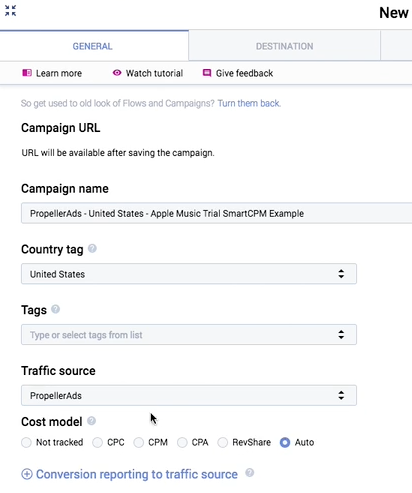Select the CPC cost model radio
This screenshot has width=412, height=493.
point(97,442)
